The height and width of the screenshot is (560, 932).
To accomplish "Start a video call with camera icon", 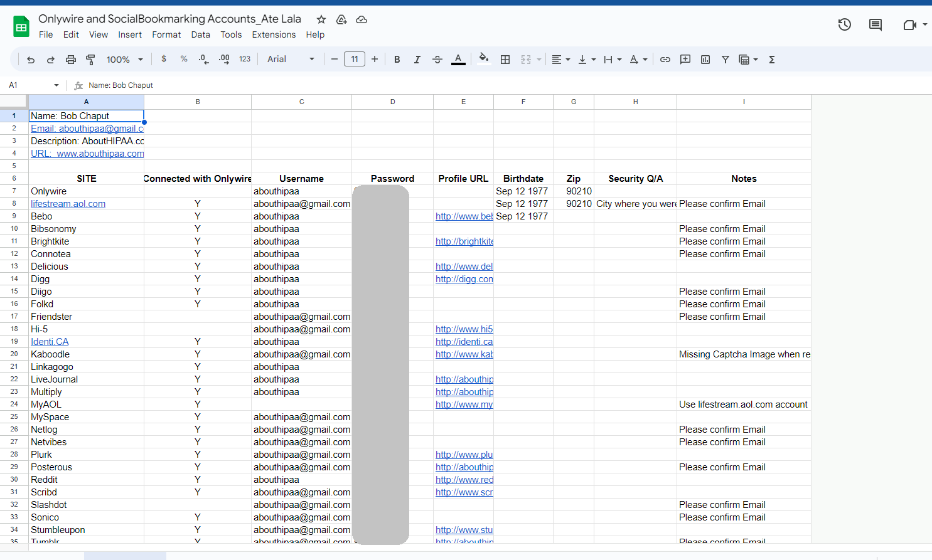I will pyautogui.click(x=910, y=24).
